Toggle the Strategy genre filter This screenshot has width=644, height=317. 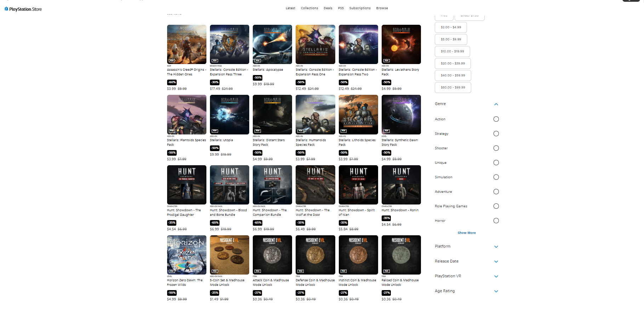coord(496,134)
